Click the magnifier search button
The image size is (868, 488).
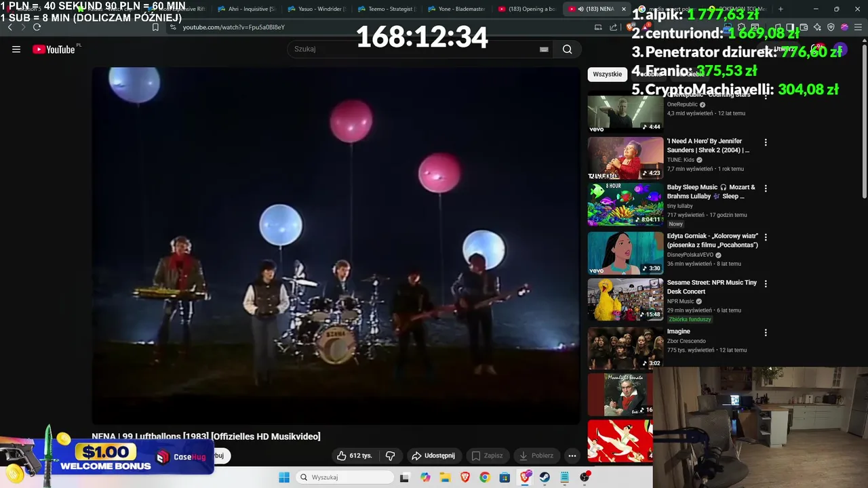[567, 49]
